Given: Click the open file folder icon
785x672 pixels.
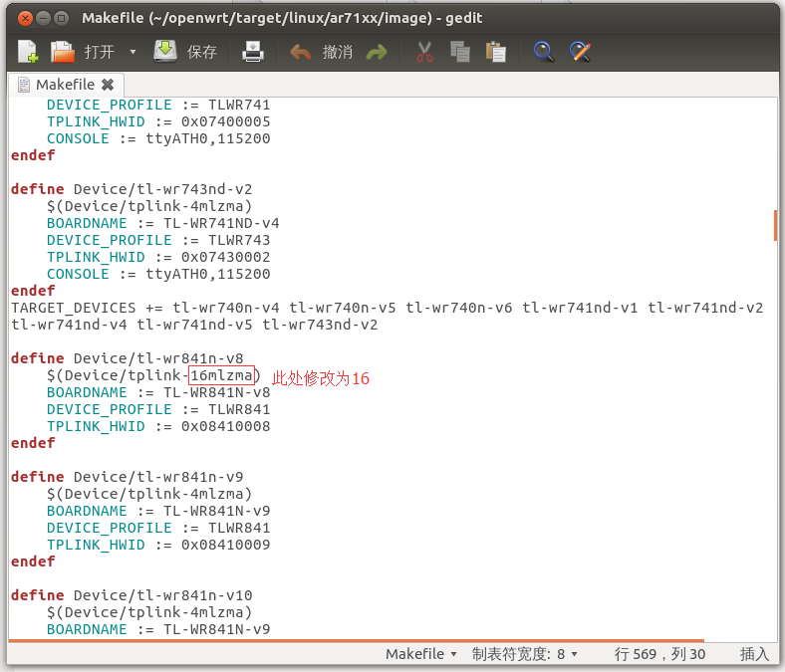Looking at the screenshot, I should tap(63, 52).
